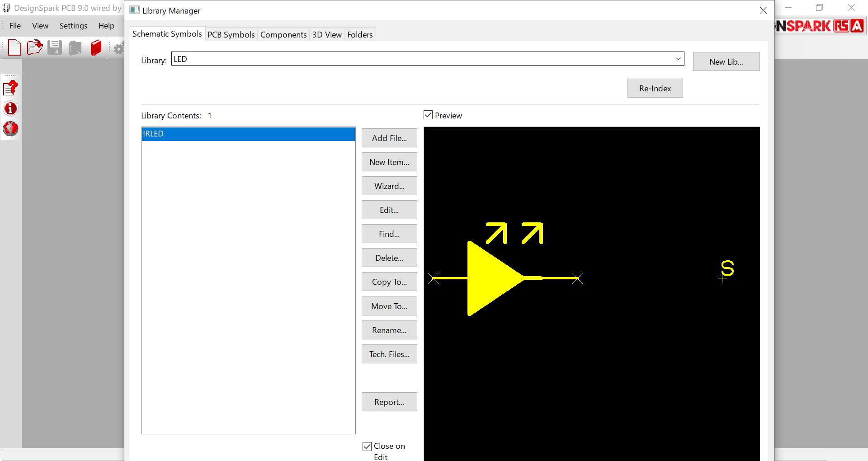Click the red information sidebar icon
This screenshot has height=461, width=868.
[10, 108]
